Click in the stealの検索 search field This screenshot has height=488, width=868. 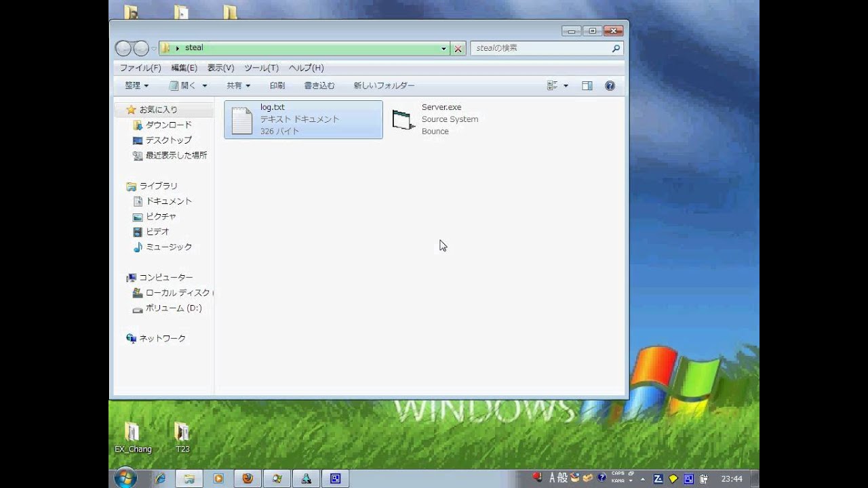pyautogui.click(x=539, y=49)
